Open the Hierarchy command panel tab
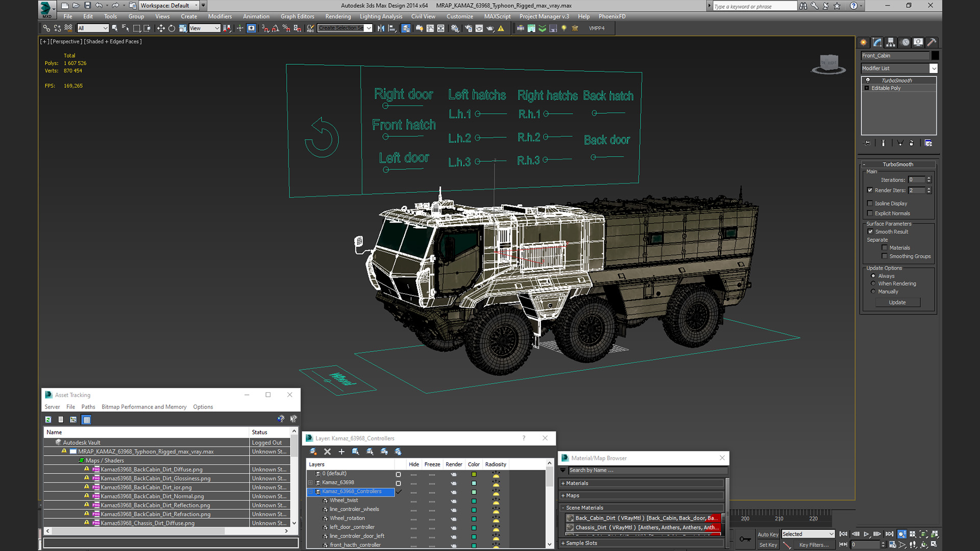 [891, 42]
